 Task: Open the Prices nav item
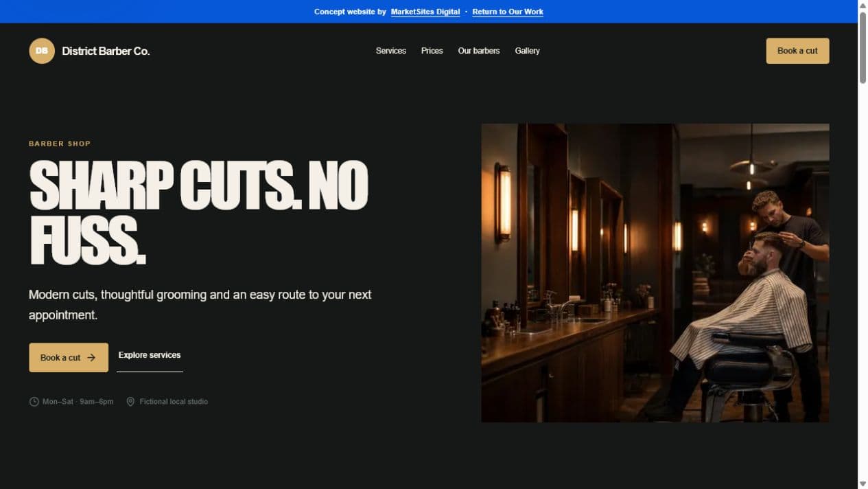(x=432, y=51)
